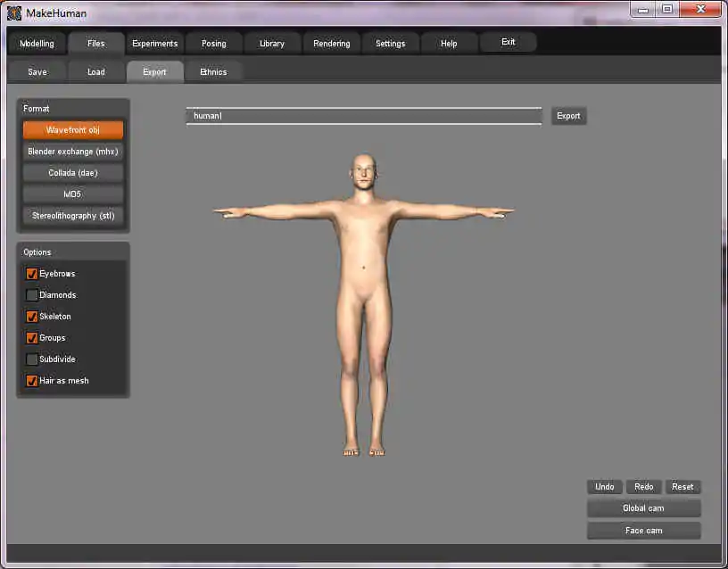Enable the Subdivide option
728x569 pixels.
coord(32,359)
